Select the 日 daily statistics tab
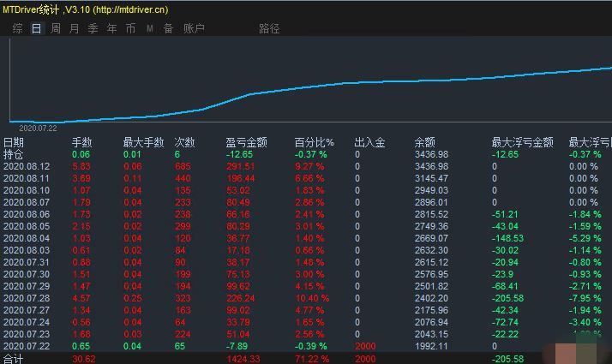Image resolution: width=612 pixels, height=364 pixels. (x=36, y=28)
